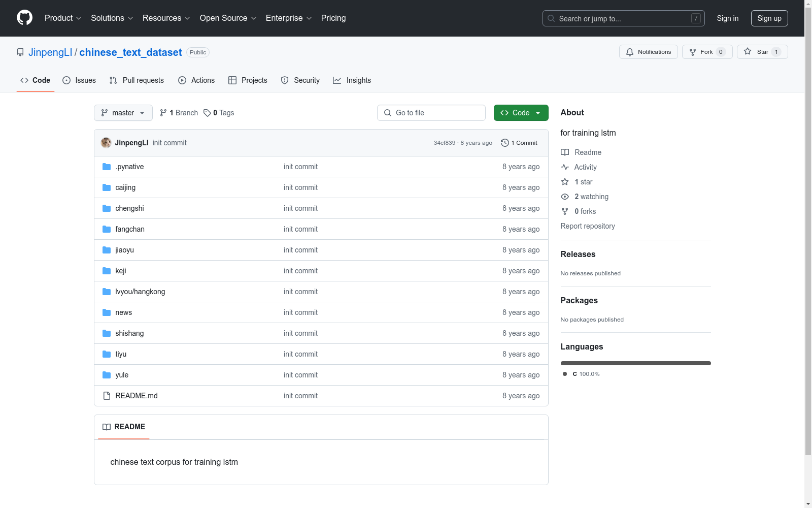The height and width of the screenshot is (508, 812).
Task: Click Report repository link
Action: tap(588, 226)
